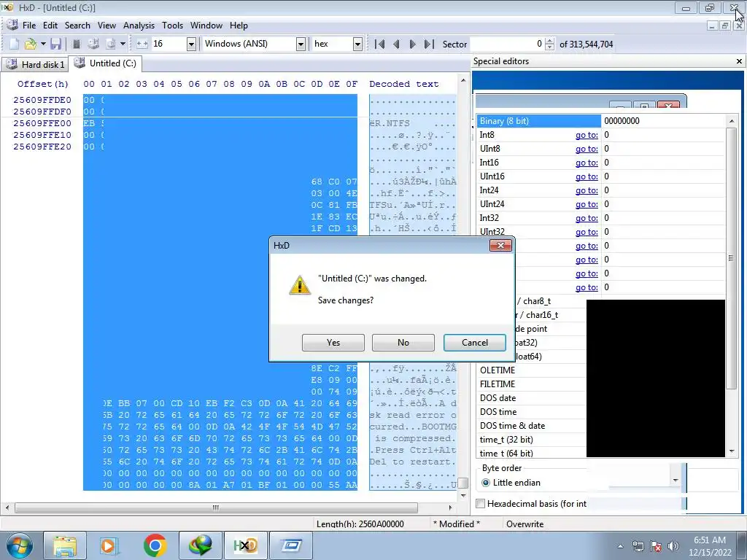Click the go to link for UInt8
Screen dimensions: 747x560
[587, 149]
